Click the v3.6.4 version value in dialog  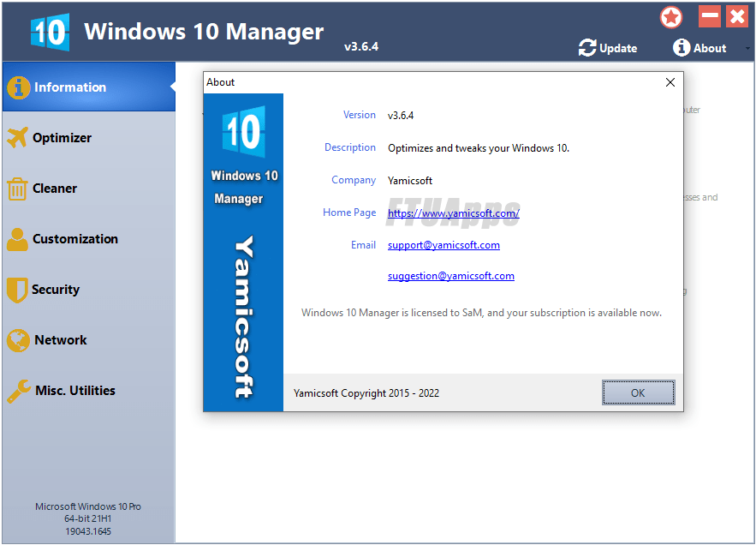[401, 116]
